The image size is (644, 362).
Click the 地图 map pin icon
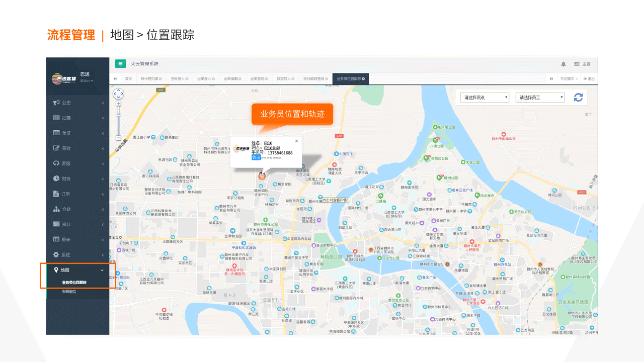(56, 270)
